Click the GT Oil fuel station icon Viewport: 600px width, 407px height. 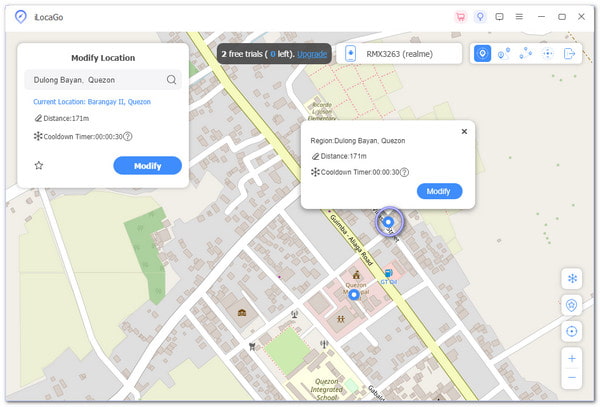point(388,273)
